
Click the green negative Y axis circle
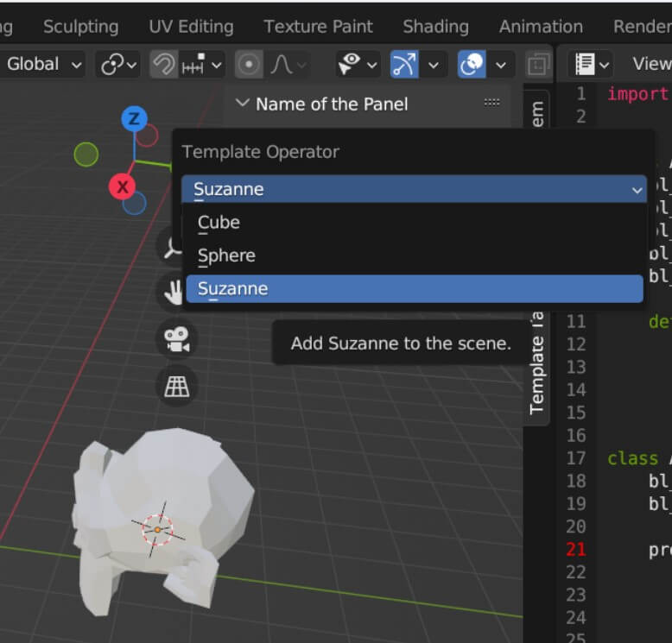[86, 154]
